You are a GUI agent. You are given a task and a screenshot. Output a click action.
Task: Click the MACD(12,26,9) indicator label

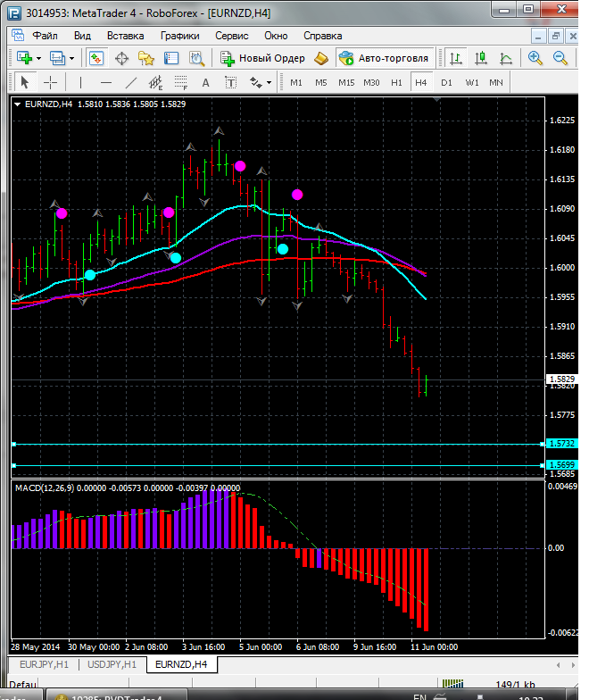coord(45,487)
